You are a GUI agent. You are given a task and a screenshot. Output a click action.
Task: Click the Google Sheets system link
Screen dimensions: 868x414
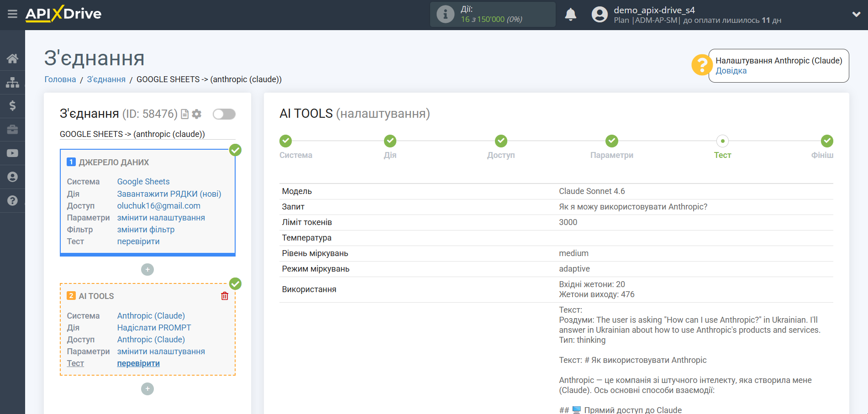point(143,182)
